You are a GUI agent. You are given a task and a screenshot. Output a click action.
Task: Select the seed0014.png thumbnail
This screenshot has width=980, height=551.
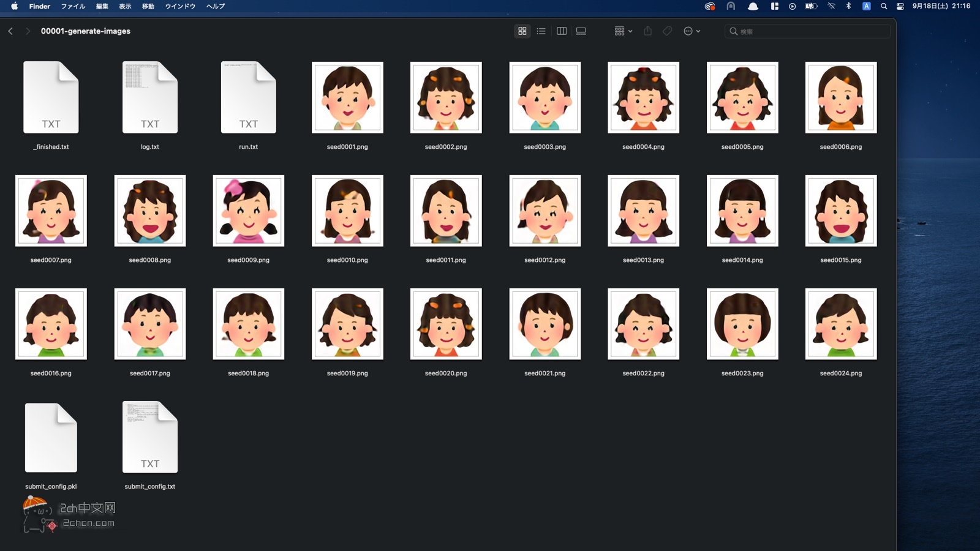click(742, 211)
